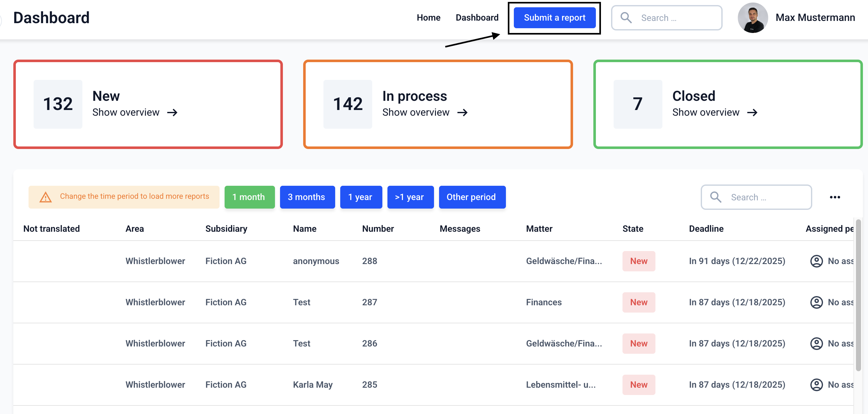Open the Other period selector
The width and height of the screenshot is (868, 414).
pyautogui.click(x=472, y=197)
